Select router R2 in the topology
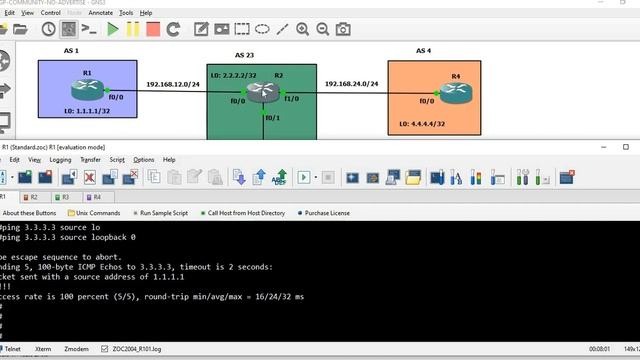This screenshot has height=360, width=640. click(263, 92)
